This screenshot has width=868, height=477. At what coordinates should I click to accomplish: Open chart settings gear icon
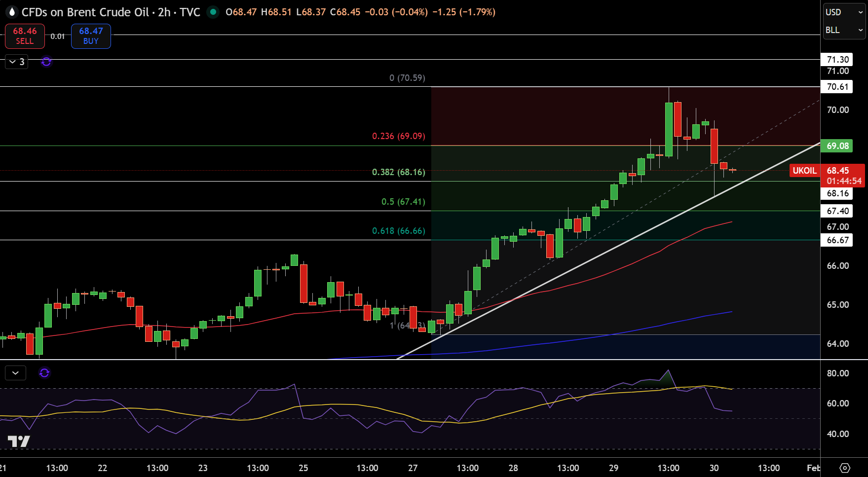coord(845,468)
